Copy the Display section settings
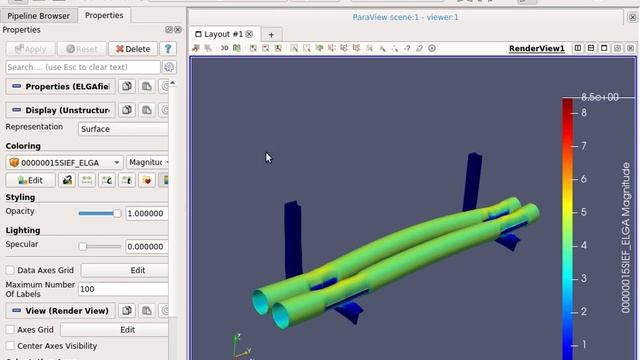The height and width of the screenshot is (360, 640). pyautogui.click(x=127, y=110)
